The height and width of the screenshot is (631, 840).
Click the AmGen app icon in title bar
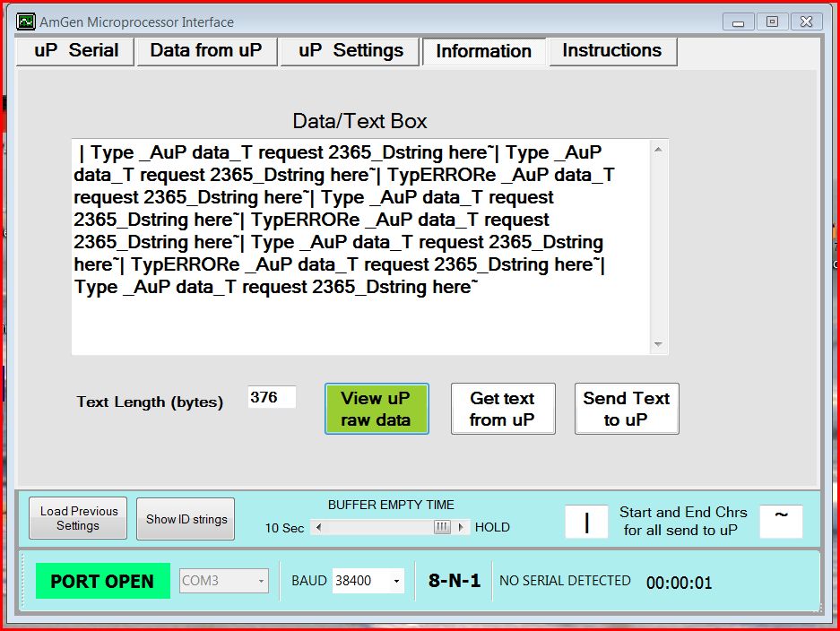click(x=26, y=22)
